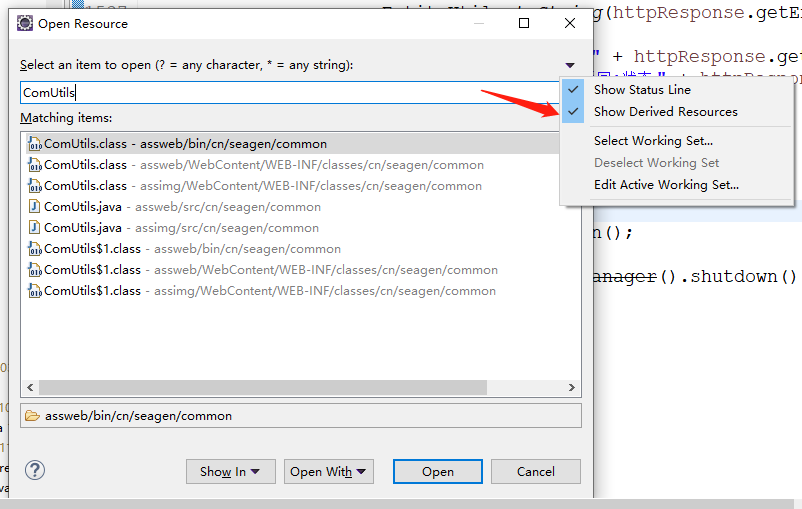802x509 pixels.
Task: Choose Edit Active Working Set... menu entry
Action: point(666,185)
